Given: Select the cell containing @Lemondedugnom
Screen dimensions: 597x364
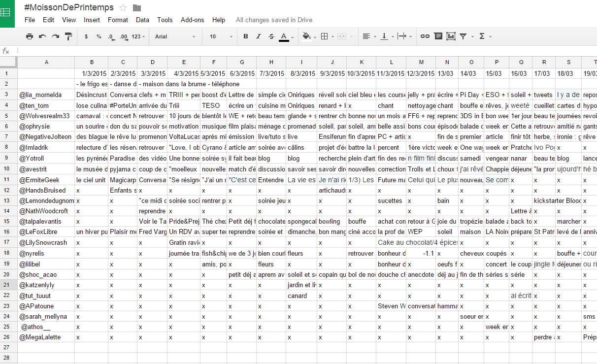Looking at the screenshot, I should (46, 201).
